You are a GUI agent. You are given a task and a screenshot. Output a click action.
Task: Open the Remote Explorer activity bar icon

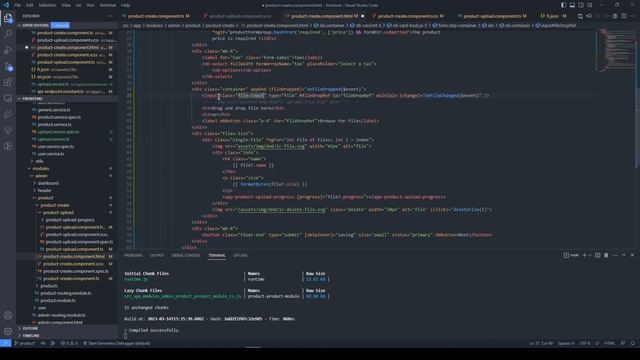[x=8, y=98]
